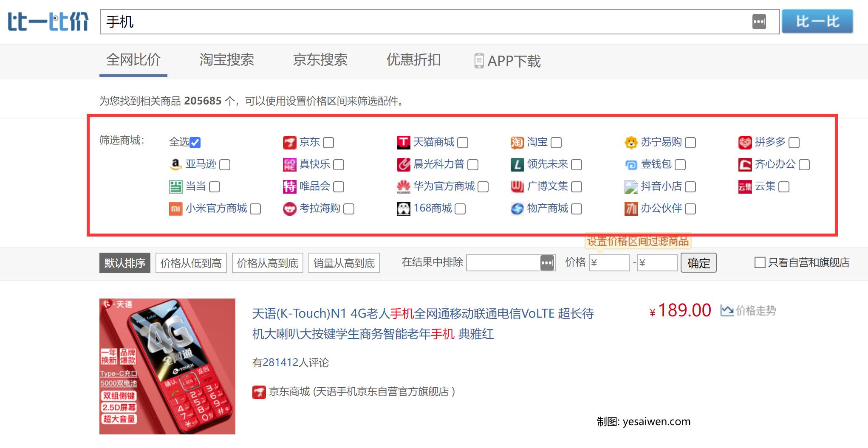Enable the 苏宁易购 filter checkbox

692,143
